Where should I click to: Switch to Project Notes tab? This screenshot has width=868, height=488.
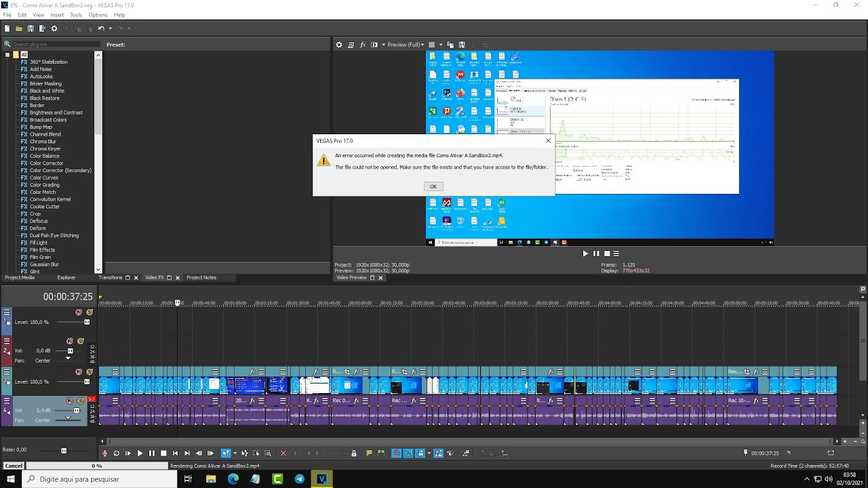pyautogui.click(x=201, y=278)
